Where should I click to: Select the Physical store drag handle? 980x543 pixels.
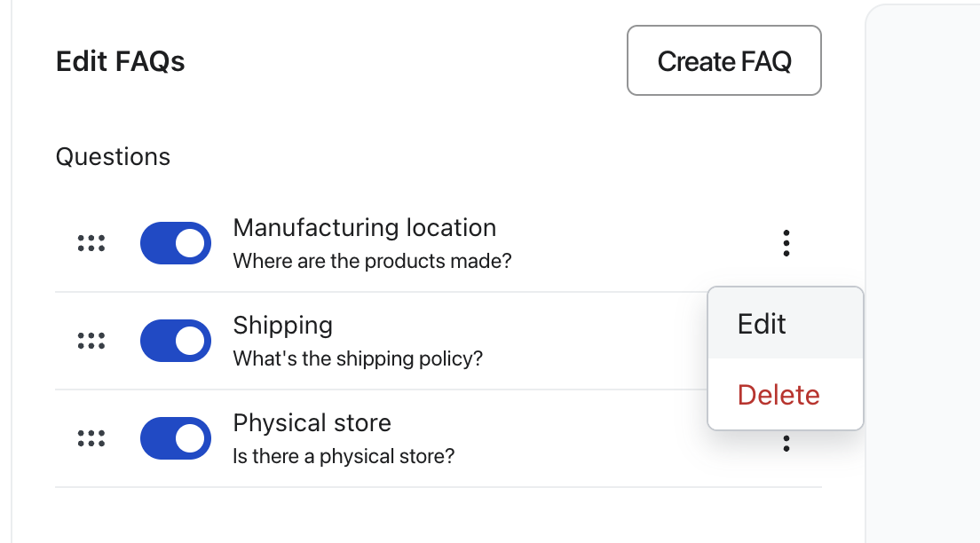(91, 438)
